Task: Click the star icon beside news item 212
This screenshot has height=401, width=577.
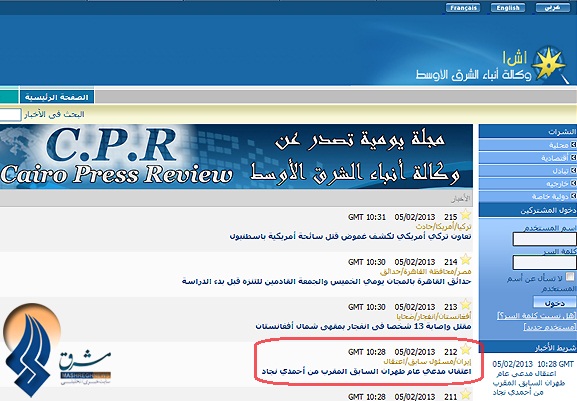Action: pos(466,349)
